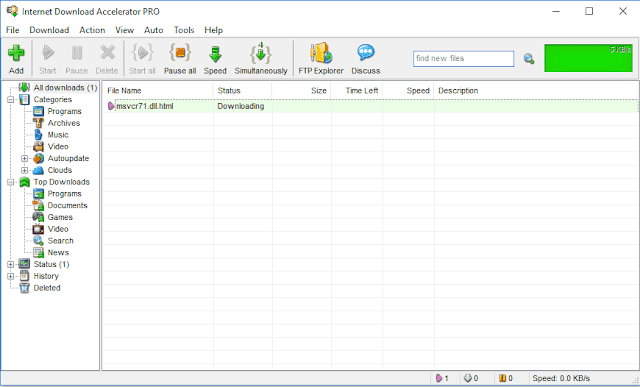Open the Tools menu
The image size is (640, 387).
(184, 30)
